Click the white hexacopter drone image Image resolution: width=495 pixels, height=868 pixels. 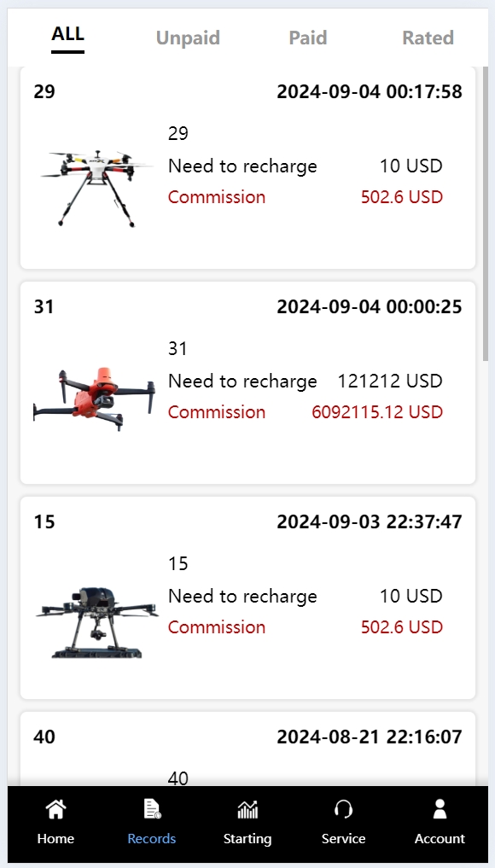click(96, 187)
